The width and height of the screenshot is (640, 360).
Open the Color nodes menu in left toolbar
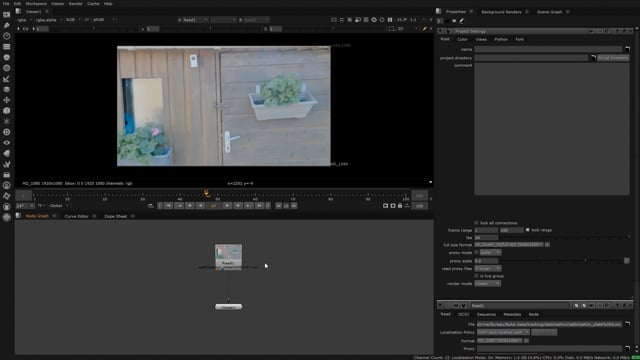point(7,57)
